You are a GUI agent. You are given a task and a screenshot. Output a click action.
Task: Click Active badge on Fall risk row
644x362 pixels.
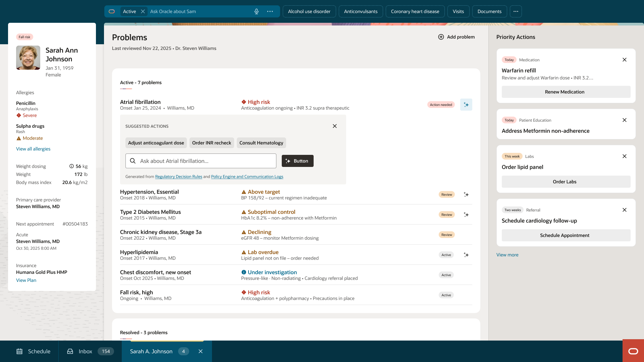[446, 295]
